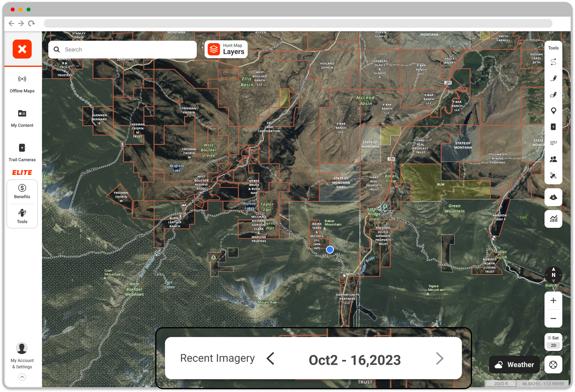
Task: Zoom in the map with plus
Action: [553, 301]
